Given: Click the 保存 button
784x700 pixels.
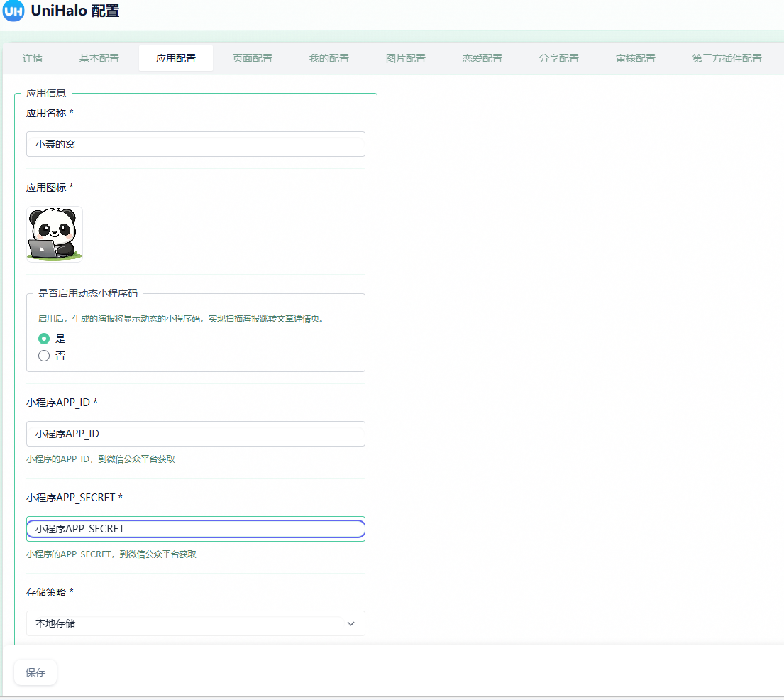Looking at the screenshot, I should tap(35, 672).
